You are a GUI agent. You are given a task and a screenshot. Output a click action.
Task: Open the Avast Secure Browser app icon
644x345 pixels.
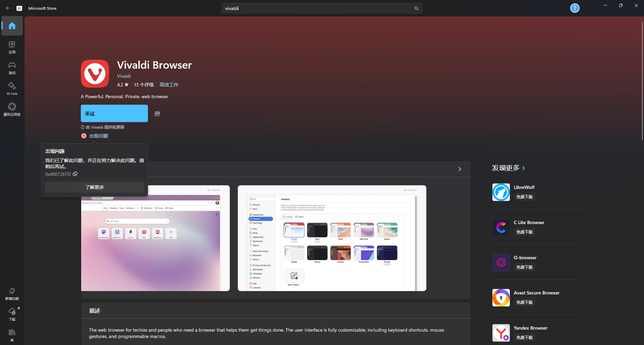point(501,298)
